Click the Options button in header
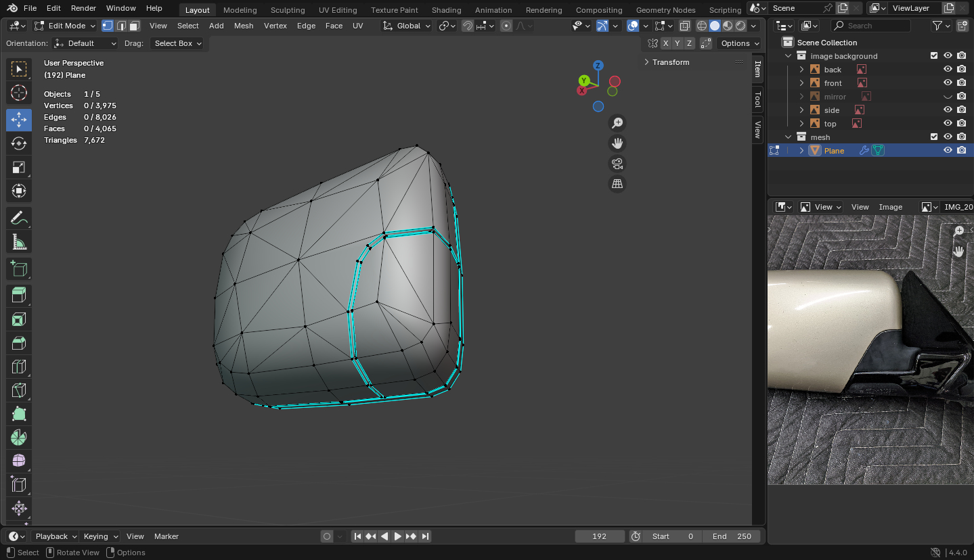The height and width of the screenshot is (560, 974). [x=739, y=43]
